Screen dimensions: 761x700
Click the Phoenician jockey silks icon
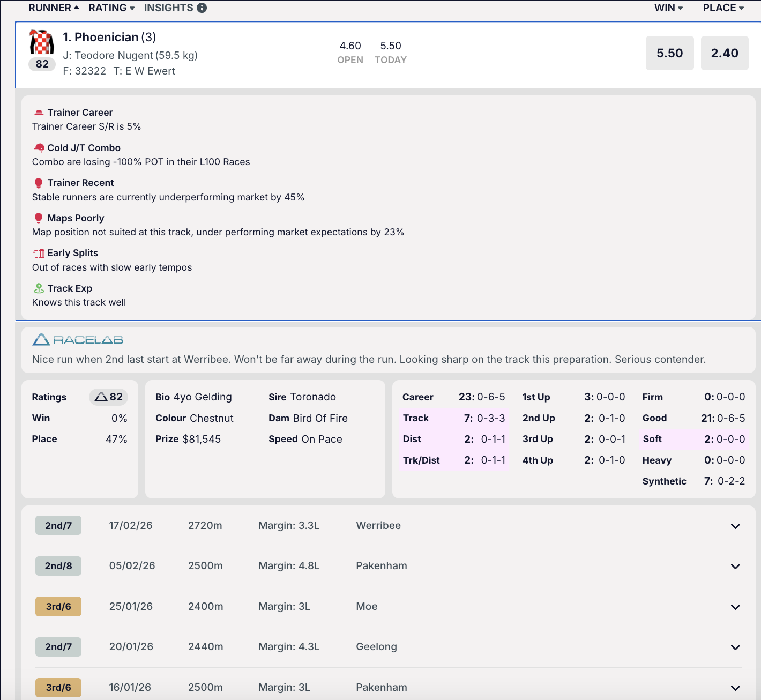42,42
